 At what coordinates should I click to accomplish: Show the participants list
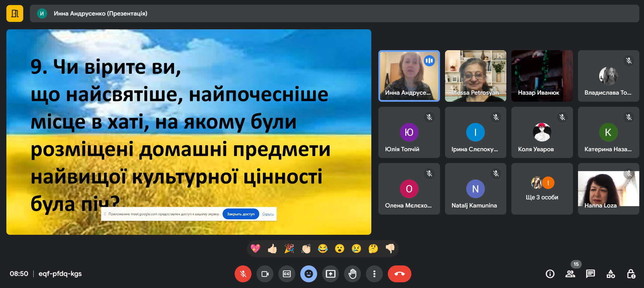coord(570,274)
